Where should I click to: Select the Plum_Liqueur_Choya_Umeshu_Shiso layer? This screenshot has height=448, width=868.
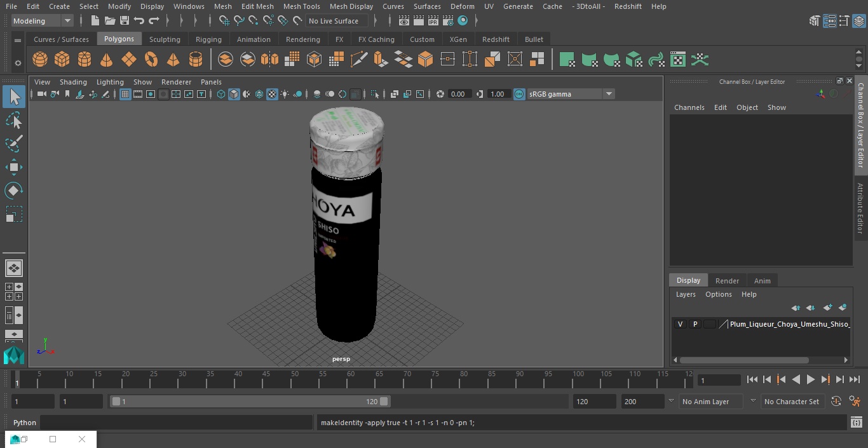tap(789, 324)
